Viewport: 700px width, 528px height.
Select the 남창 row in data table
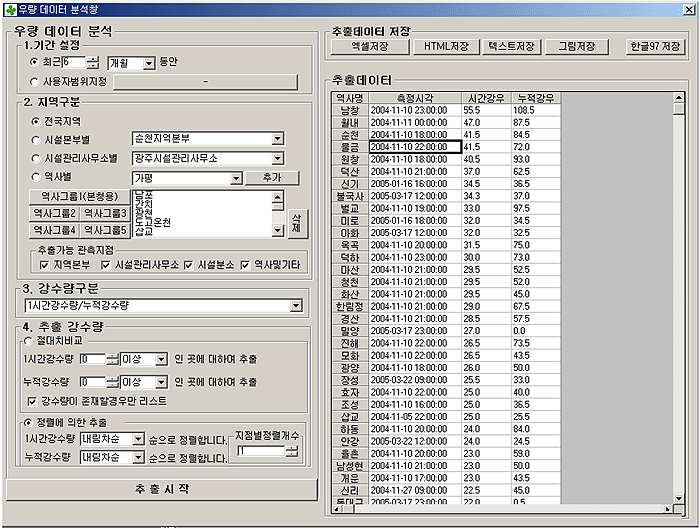pyautogui.click(x=350, y=109)
